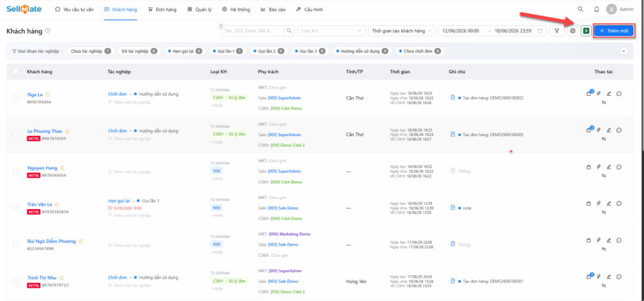Tick the select-all checkbox in table header
The height and width of the screenshot is (301, 644).
16,72
